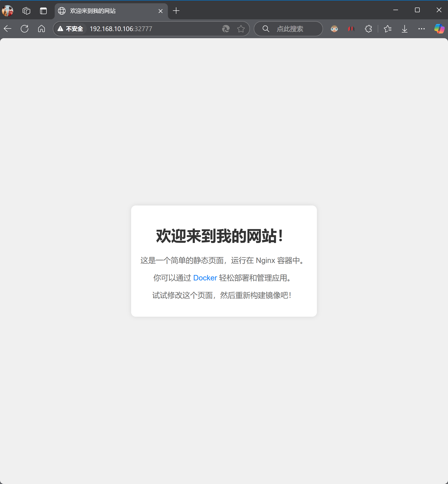Show the 不安全 site security info
448x484 pixels.
pyautogui.click(x=71, y=29)
